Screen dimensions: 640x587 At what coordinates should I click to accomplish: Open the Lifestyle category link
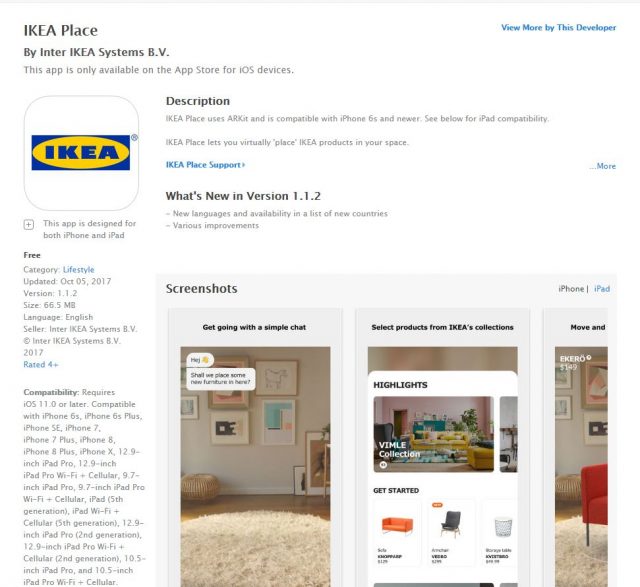pyautogui.click(x=78, y=270)
